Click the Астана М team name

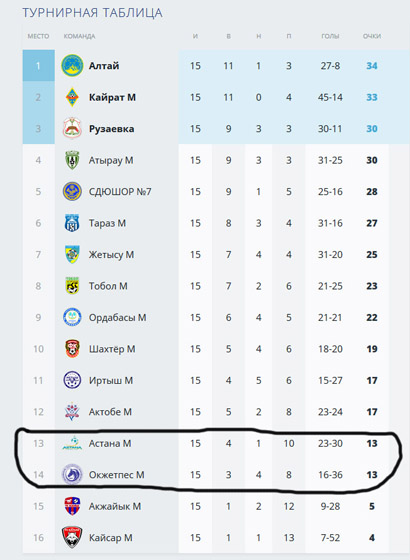coord(110,443)
